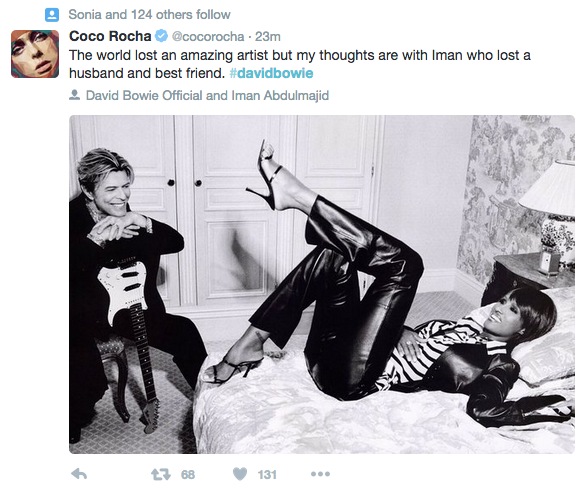Viewport: 585px width, 492px height.
Task: Open the 23m timestamp link
Action: [x=268, y=37]
